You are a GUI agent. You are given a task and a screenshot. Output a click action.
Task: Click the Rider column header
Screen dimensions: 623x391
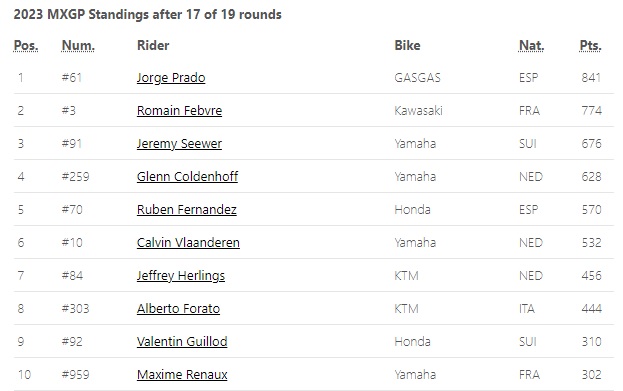tap(153, 45)
